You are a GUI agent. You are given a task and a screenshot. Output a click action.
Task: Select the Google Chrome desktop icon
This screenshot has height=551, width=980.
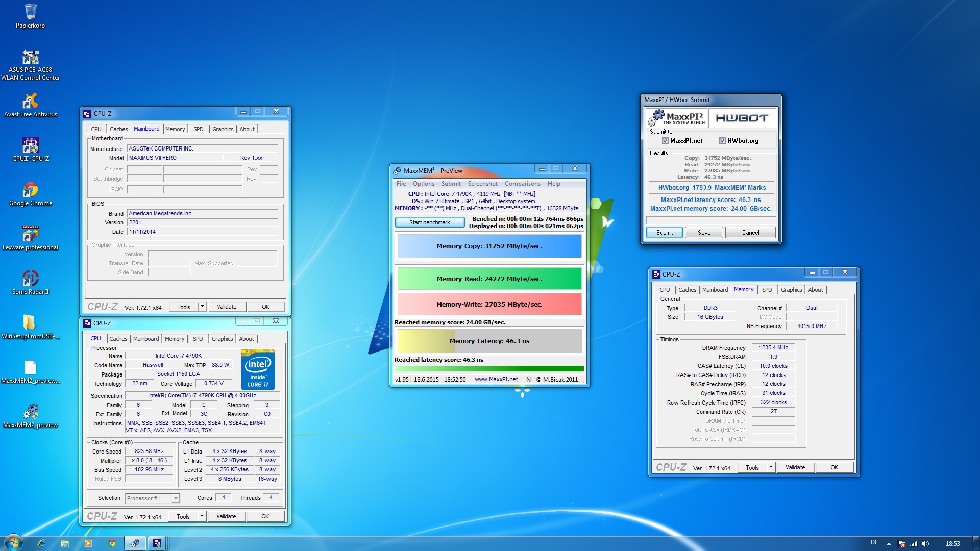click(31, 194)
